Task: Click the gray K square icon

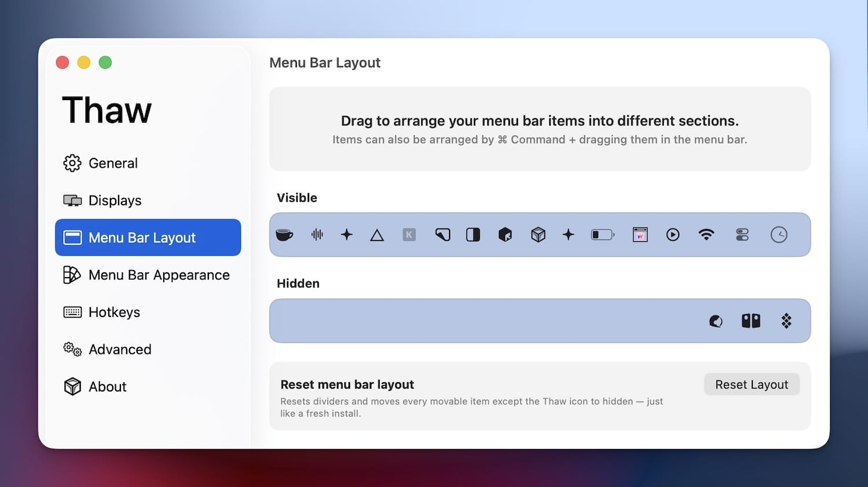Action: tap(409, 235)
